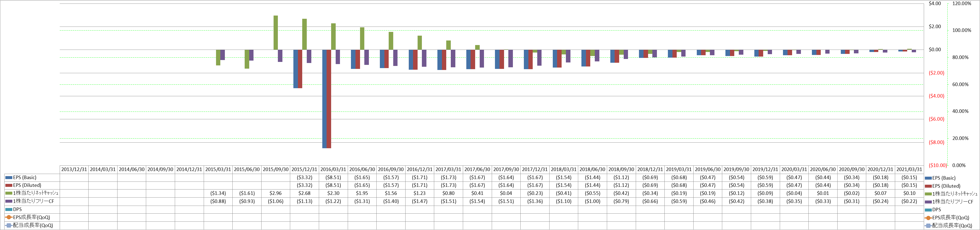Screen dimensions: 980x230
Task: Select the net cash cell $0.10 for 2021/03/31
Action: tap(909, 194)
